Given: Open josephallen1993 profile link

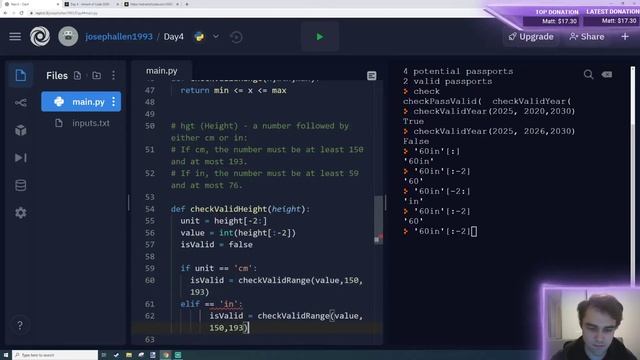Looking at the screenshot, I should [x=119, y=37].
